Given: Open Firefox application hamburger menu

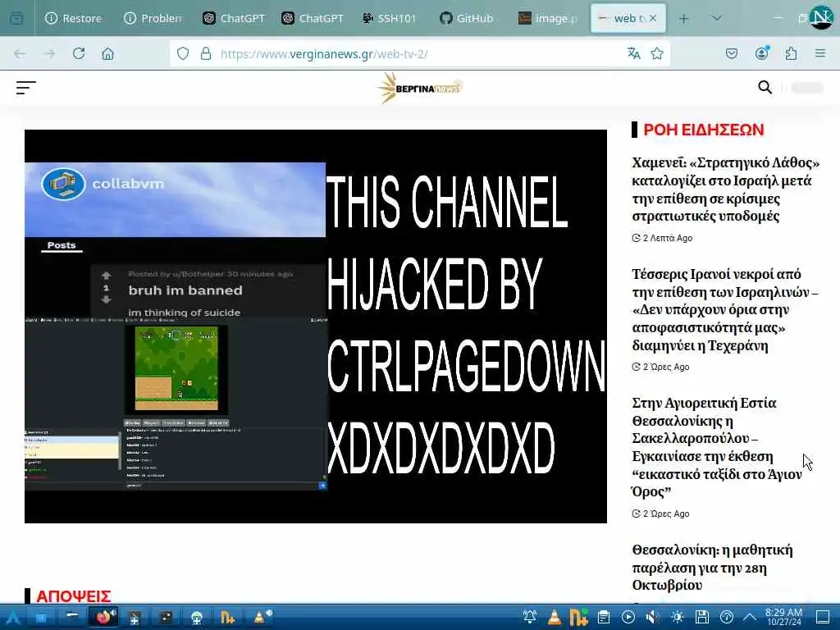Looking at the screenshot, I should pos(820,53).
